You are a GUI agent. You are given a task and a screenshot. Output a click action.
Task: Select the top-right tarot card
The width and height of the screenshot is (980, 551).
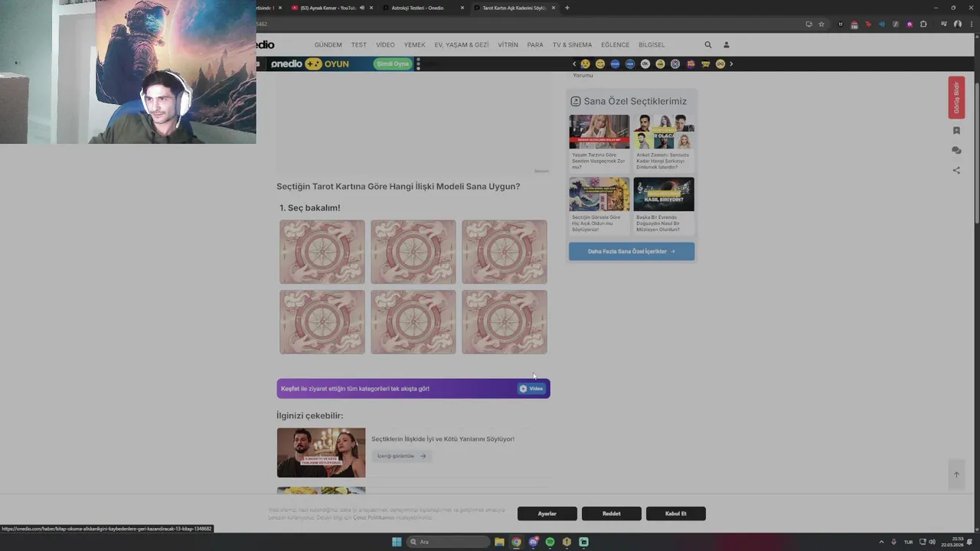505,252
